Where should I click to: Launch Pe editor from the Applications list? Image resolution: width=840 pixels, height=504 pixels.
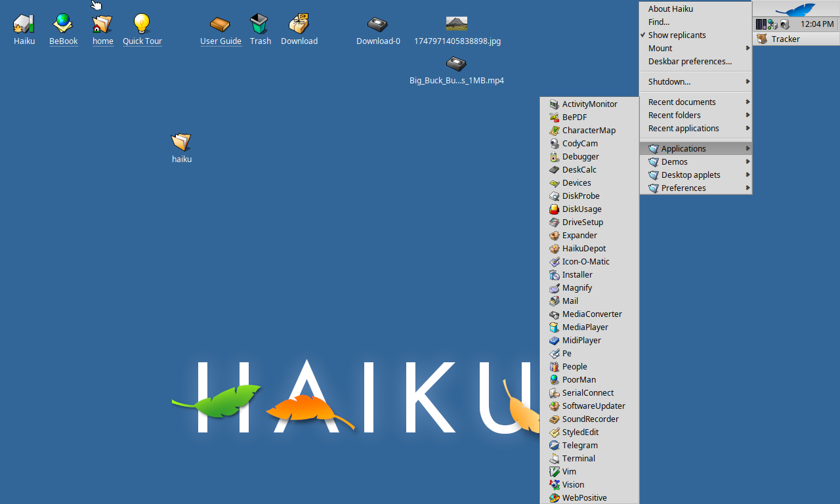(589, 353)
